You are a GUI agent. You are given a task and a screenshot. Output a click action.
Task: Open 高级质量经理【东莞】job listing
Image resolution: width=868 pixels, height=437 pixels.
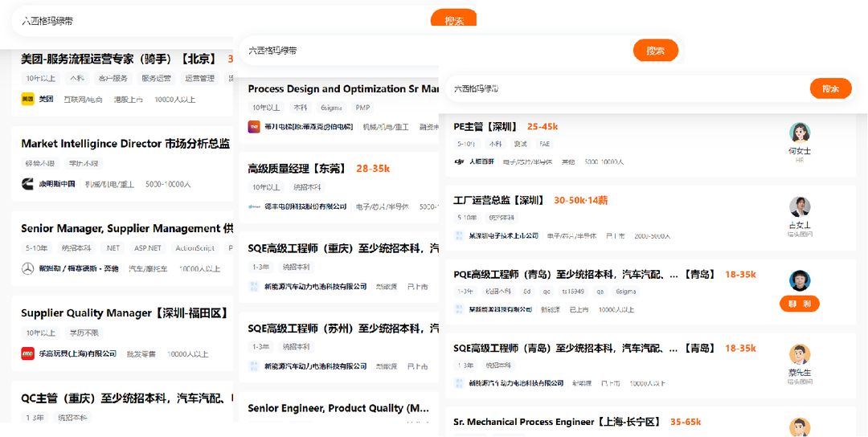[297, 169]
